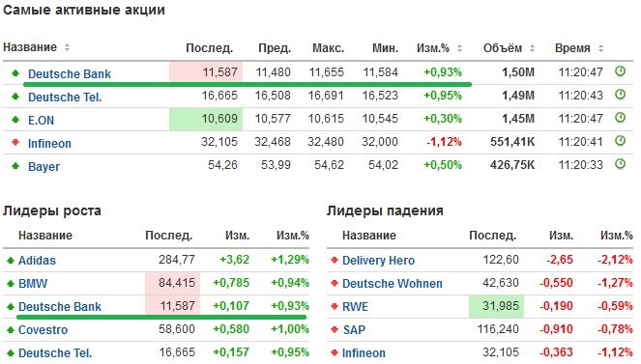
Task: Click the clock icon in E.ON row
Action: pyautogui.click(x=620, y=118)
